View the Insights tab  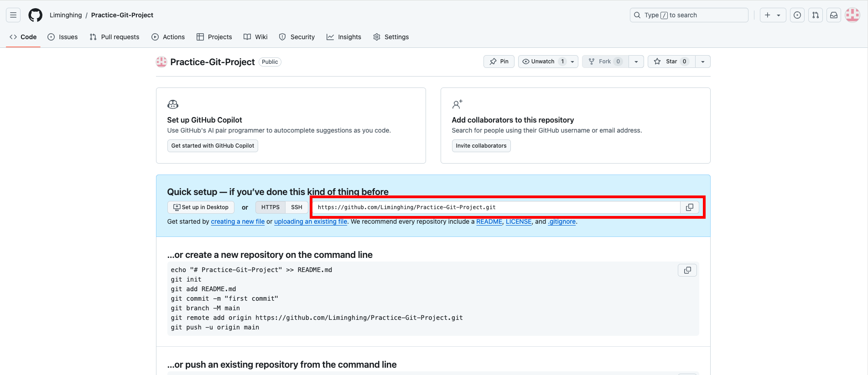(x=344, y=37)
